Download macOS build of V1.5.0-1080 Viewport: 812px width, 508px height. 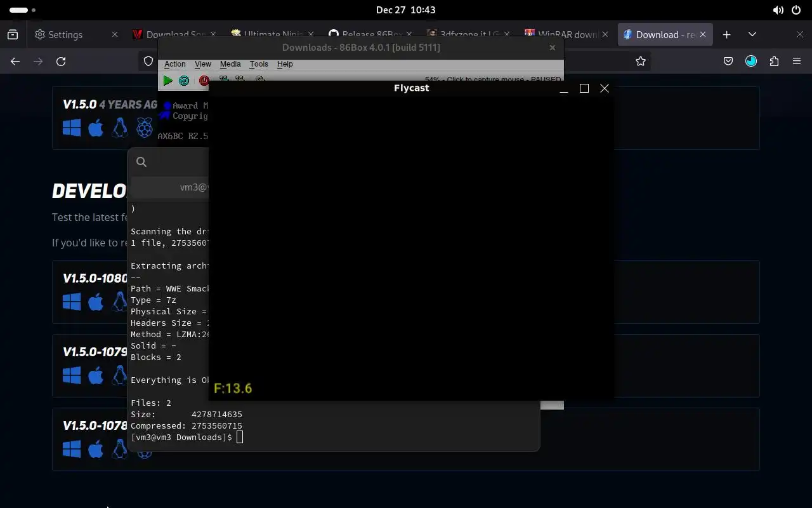point(96,301)
